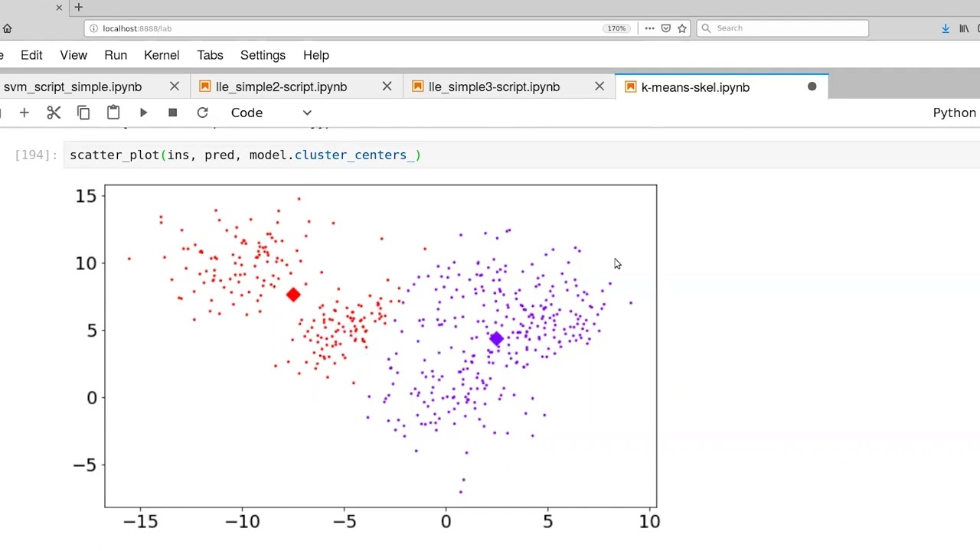Open page actions three-dot menu
The width and height of the screenshot is (980, 551).
(x=649, y=28)
